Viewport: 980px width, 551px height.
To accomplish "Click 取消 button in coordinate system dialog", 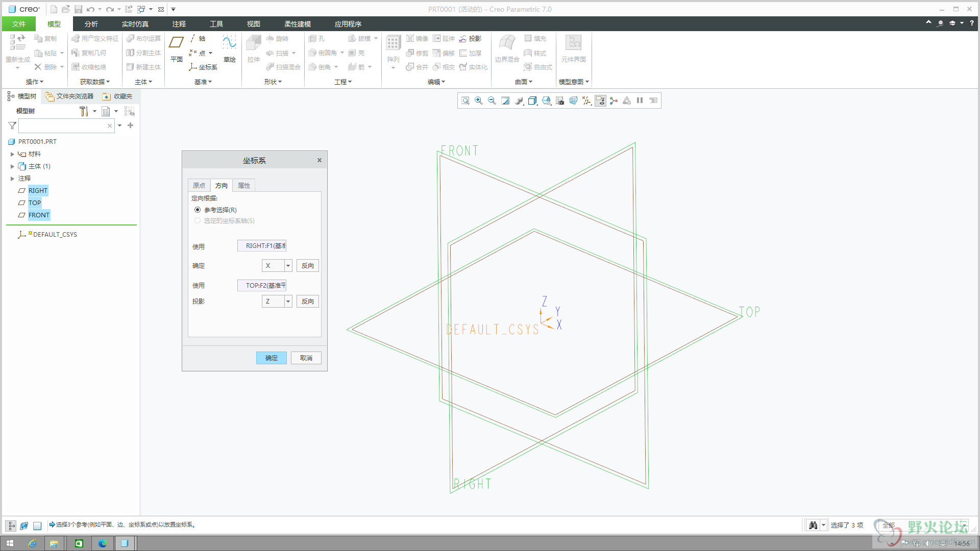I will [306, 358].
